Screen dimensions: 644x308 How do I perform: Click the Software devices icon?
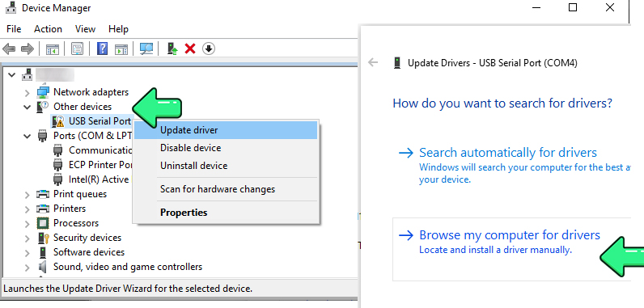43,252
